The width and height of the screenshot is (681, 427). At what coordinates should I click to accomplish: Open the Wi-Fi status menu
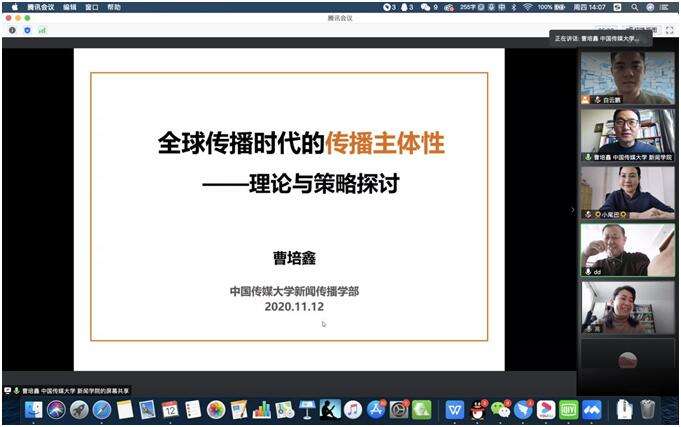pyautogui.click(x=528, y=7)
